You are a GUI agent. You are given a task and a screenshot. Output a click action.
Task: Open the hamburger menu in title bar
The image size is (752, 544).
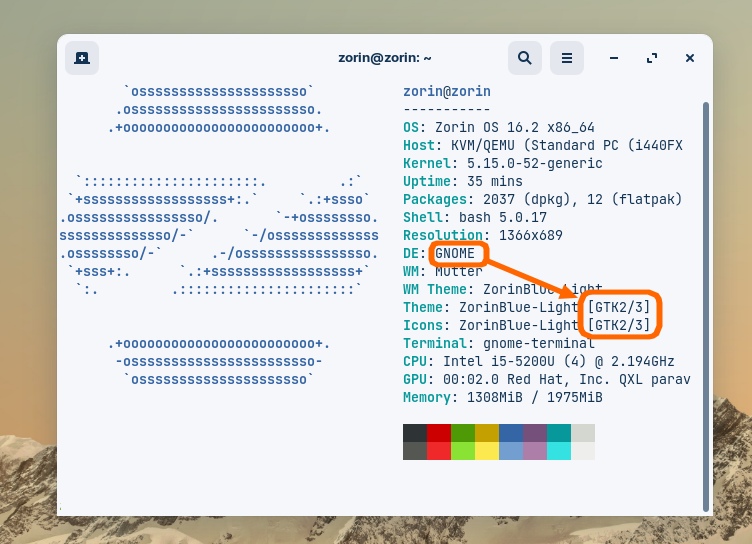point(566,58)
